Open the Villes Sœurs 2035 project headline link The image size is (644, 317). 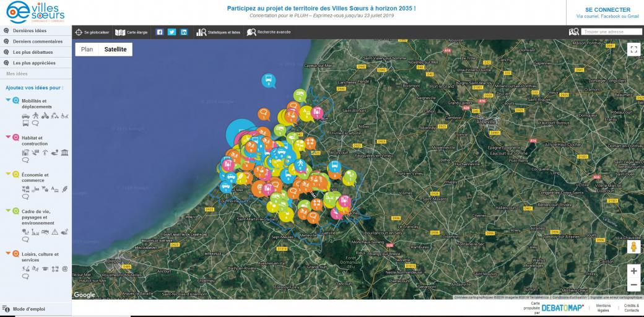(321, 8)
